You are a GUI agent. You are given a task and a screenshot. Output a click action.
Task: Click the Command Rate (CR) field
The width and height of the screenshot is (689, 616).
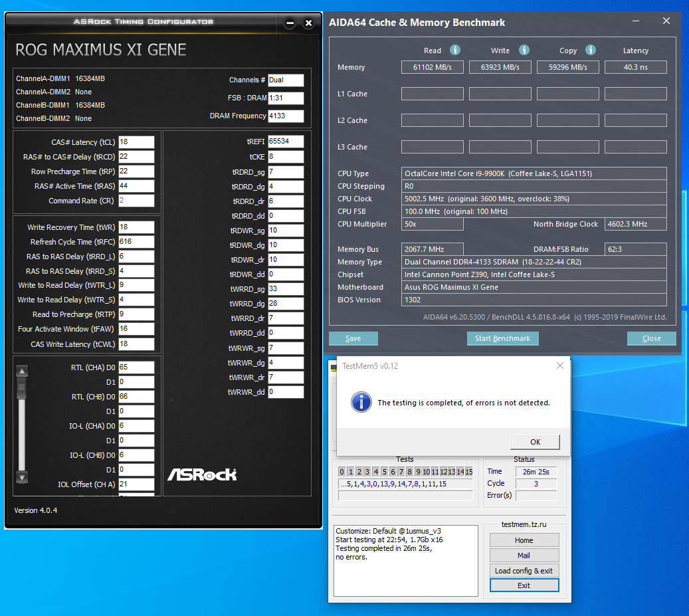[x=137, y=201]
